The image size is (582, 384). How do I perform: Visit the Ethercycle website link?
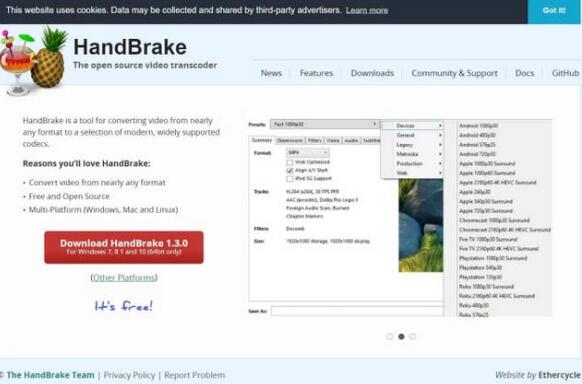coord(559,375)
